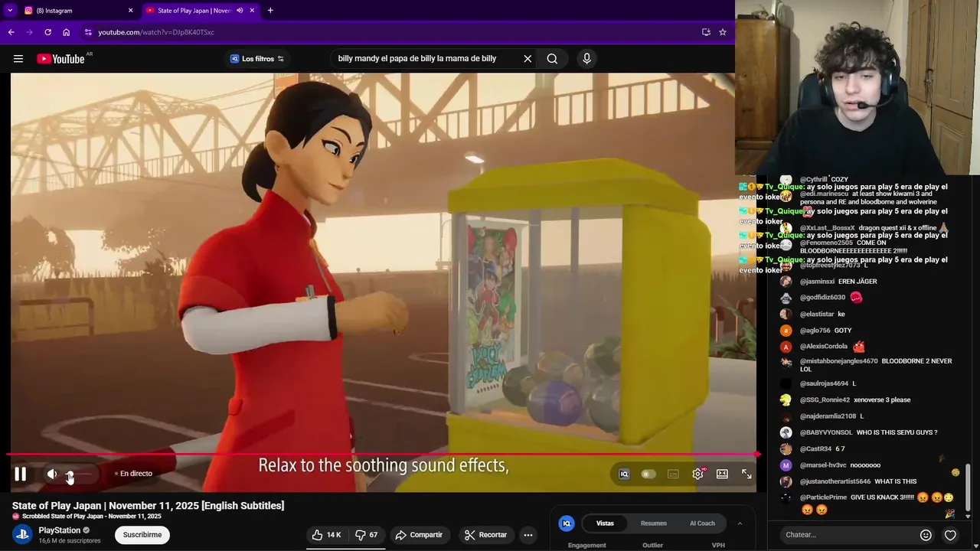
Task: Dislike the video with 67 thumbs down
Action: click(x=366, y=535)
